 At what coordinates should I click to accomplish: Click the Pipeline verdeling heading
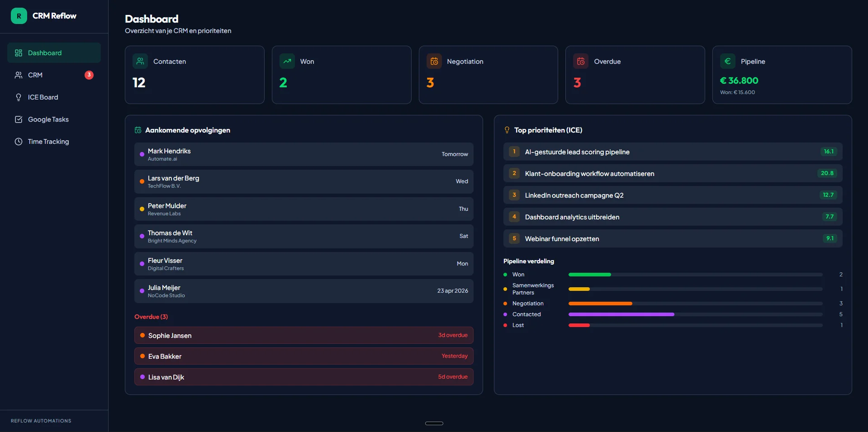(529, 261)
